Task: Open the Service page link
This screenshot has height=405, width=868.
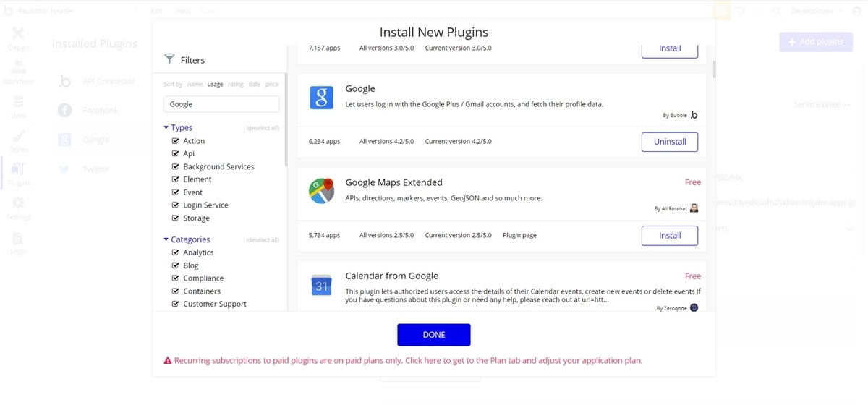Action: (822, 104)
